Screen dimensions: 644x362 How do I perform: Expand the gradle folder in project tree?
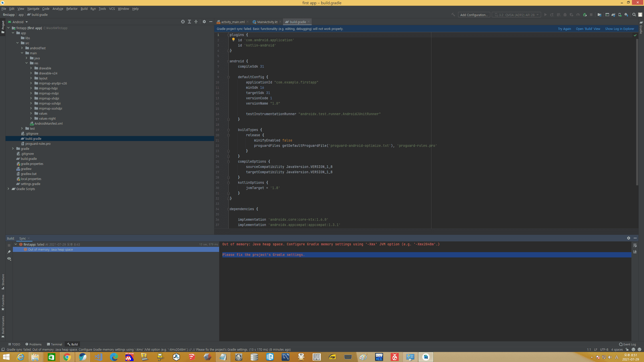coord(13,149)
